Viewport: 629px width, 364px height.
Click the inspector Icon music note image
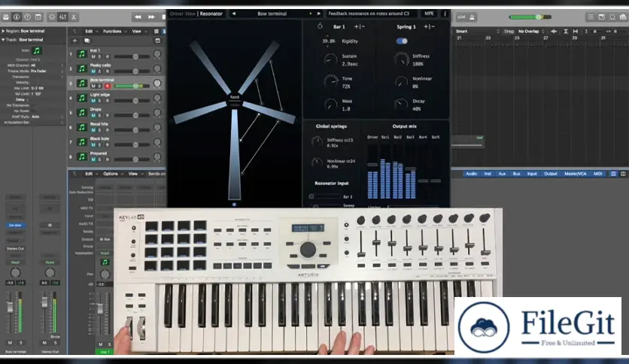click(37, 50)
